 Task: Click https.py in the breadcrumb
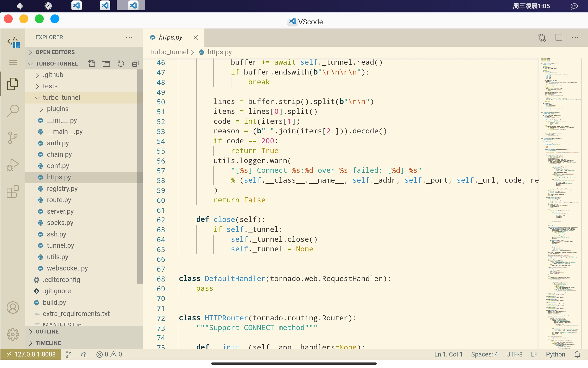tap(220, 52)
